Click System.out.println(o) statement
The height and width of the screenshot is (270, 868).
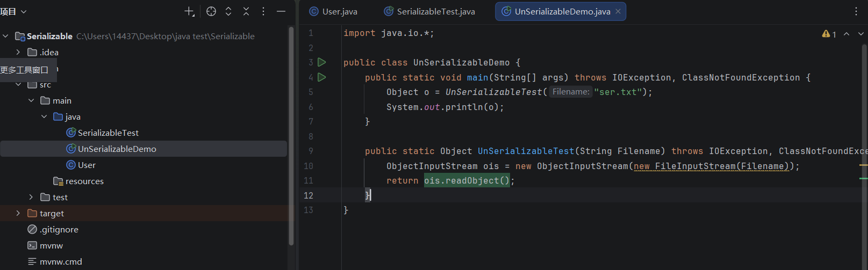446,107
